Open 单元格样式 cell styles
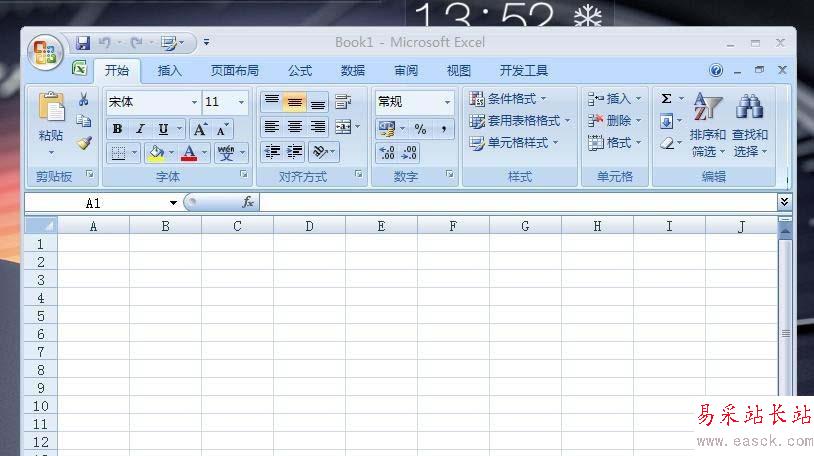 [513, 142]
